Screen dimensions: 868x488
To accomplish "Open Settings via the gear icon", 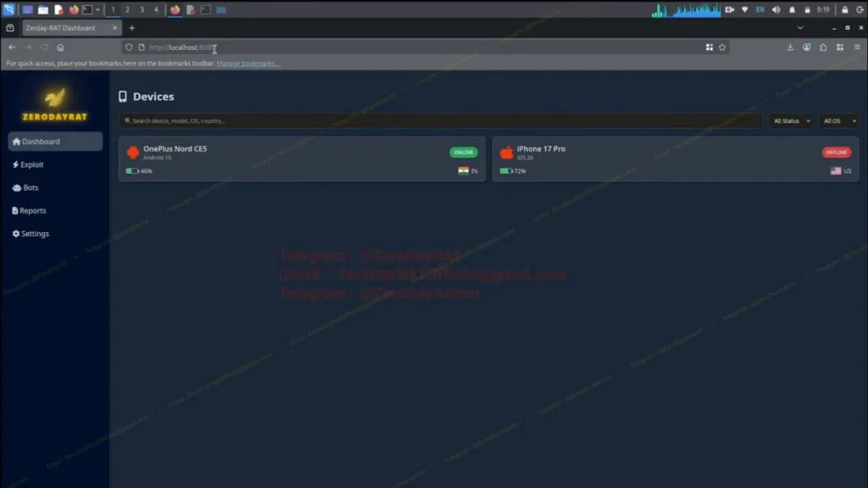I will point(14,233).
